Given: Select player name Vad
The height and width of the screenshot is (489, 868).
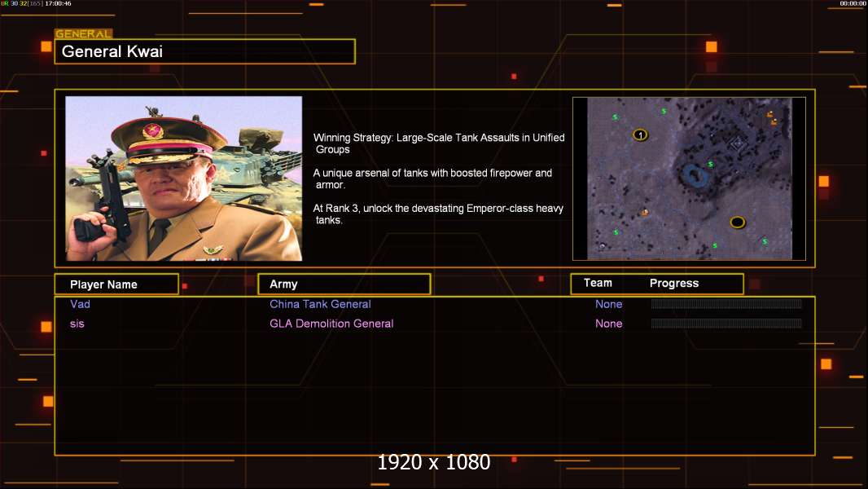Looking at the screenshot, I should coord(81,304).
